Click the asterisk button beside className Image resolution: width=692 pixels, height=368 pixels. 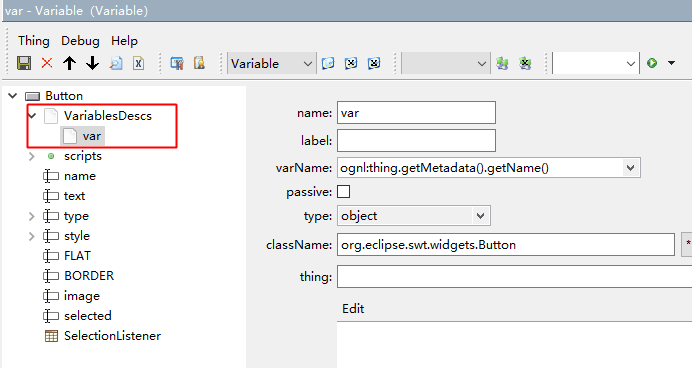(x=688, y=244)
